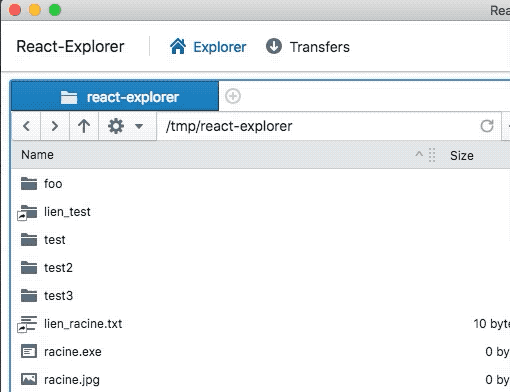Reload the folder with refresh icon
The image size is (510, 392).
(487, 126)
